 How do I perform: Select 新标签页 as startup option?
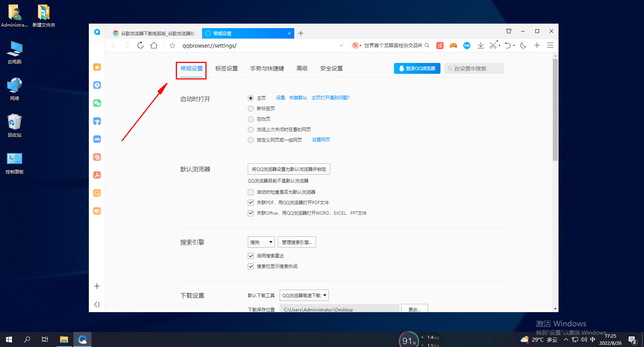click(x=251, y=109)
